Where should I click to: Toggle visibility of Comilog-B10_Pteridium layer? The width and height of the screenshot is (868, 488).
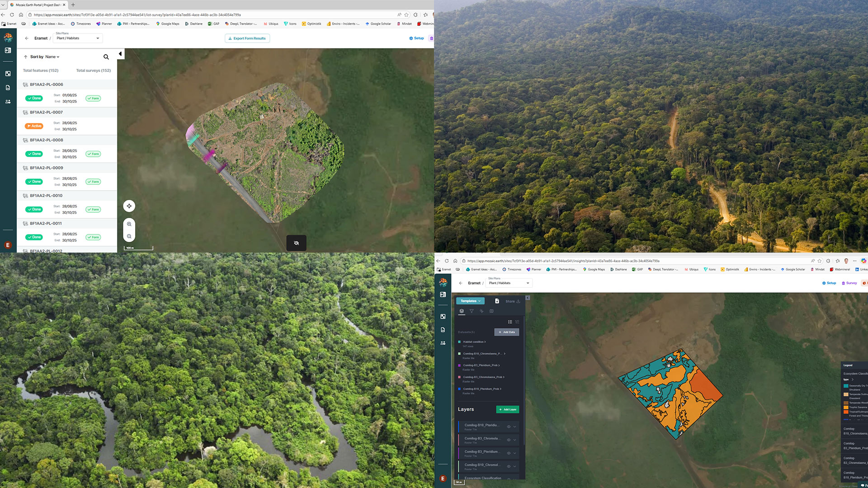[x=509, y=427]
